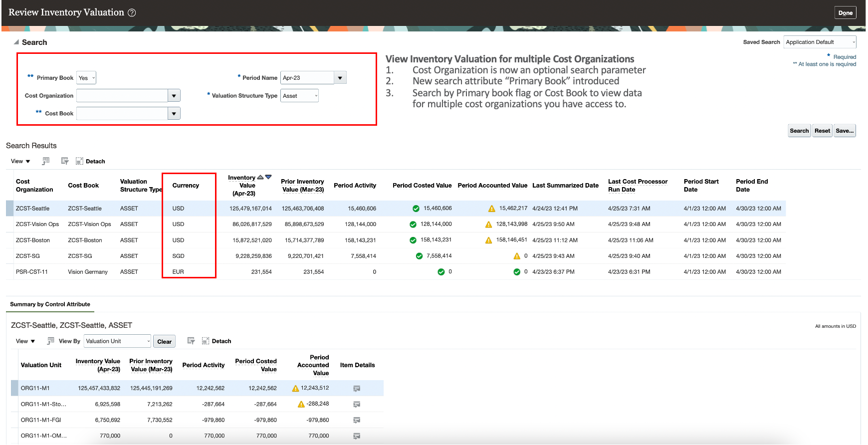Click ZCST-Vision Ops period costed green check
This screenshot has height=445, width=868.
click(x=413, y=224)
